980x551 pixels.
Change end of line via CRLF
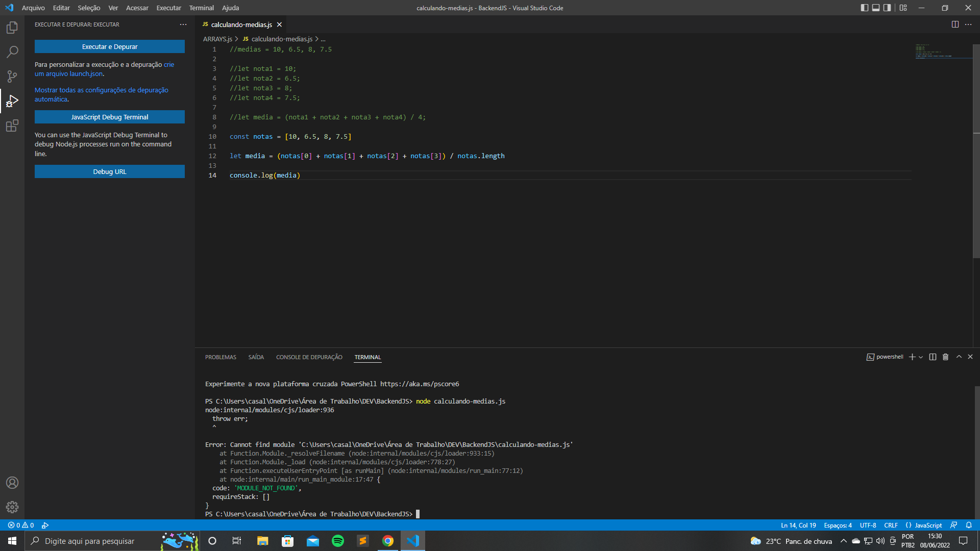coord(891,525)
